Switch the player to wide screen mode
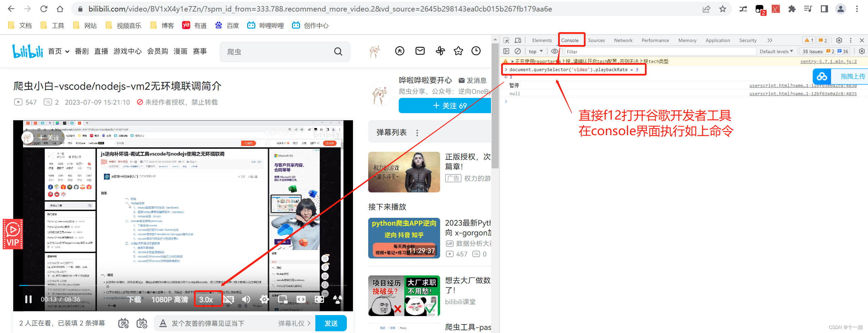868x333 pixels. (x=301, y=299)
